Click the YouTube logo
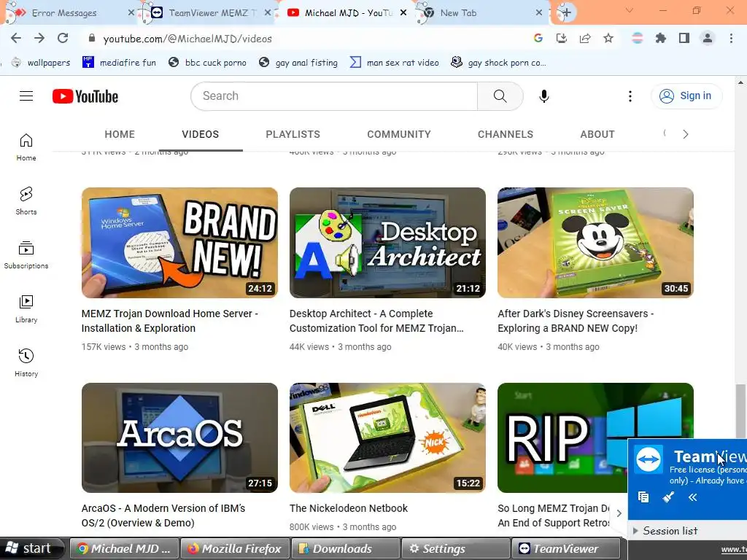 coord(85,97)
